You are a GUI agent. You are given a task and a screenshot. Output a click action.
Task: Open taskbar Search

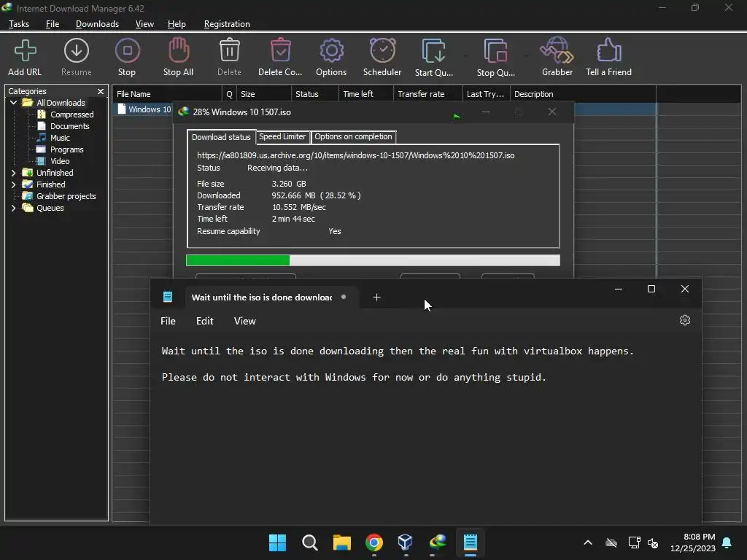pyautogui.click(x=309, y=542)
